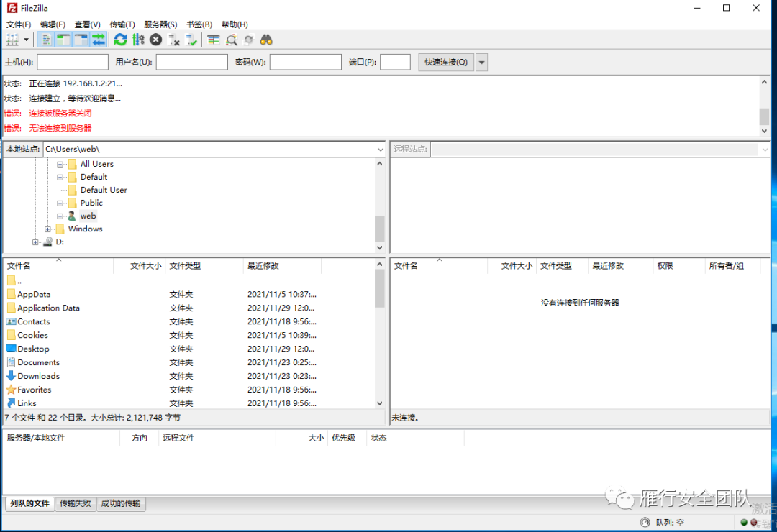The height and width of the screenshot is (532, 777).
Task: Expand the Default folder tree node
Action: [x=60, y=177]
